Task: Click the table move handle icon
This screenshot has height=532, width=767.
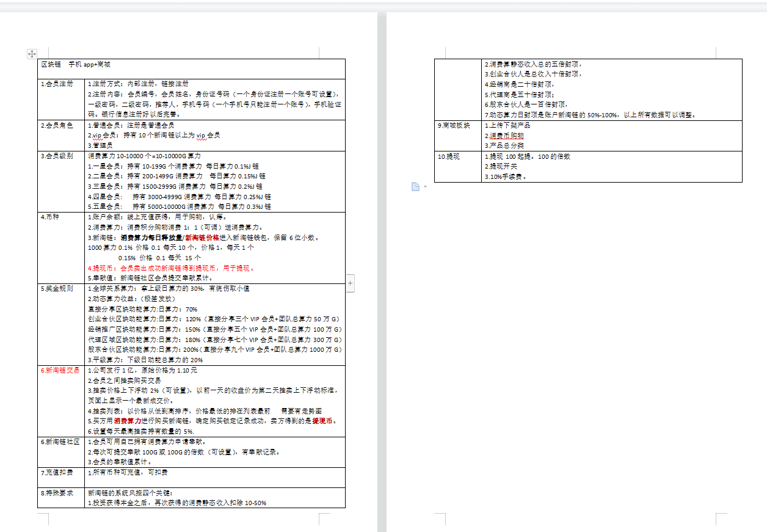Action: (x=32, y=54)
